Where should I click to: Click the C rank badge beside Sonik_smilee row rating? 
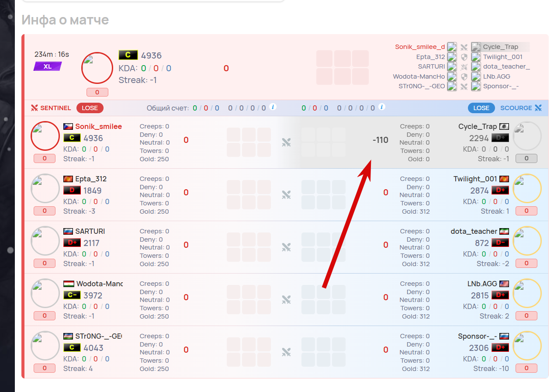pos(72,138)
